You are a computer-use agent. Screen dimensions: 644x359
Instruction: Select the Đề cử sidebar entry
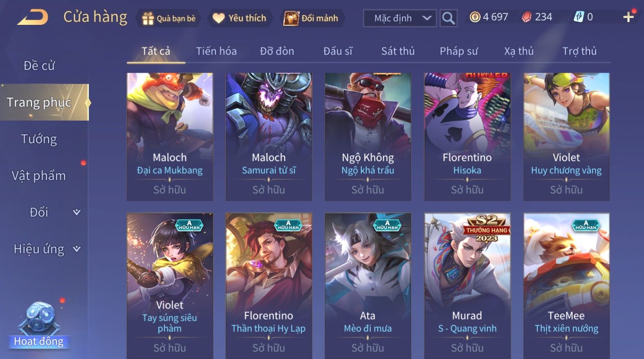coord(39,65)
